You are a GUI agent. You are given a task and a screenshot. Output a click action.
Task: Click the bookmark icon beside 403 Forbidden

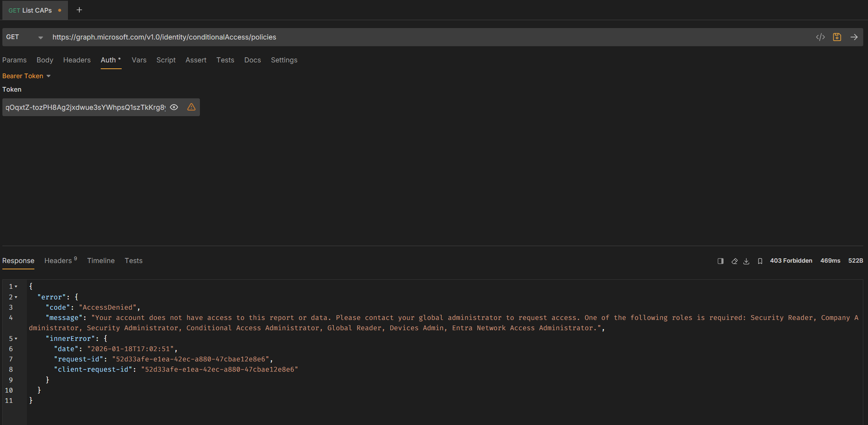coord(760,261)
